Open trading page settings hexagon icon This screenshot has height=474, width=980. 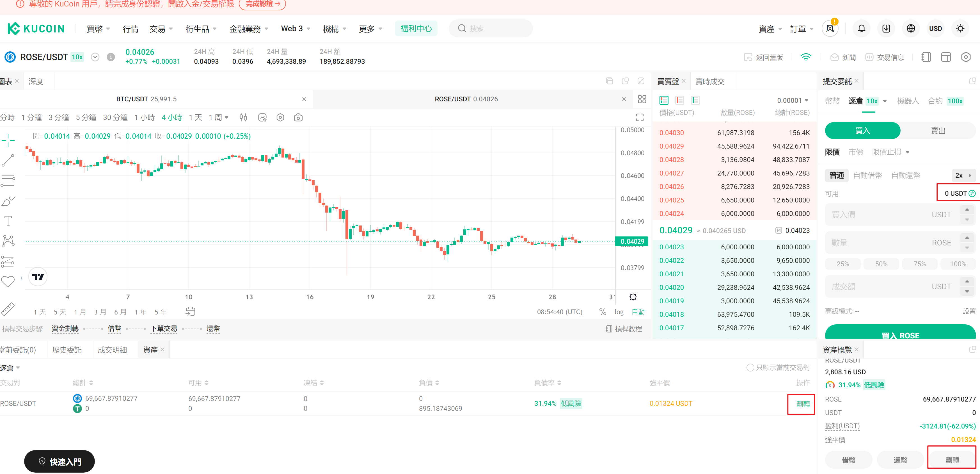click(965, 57)
